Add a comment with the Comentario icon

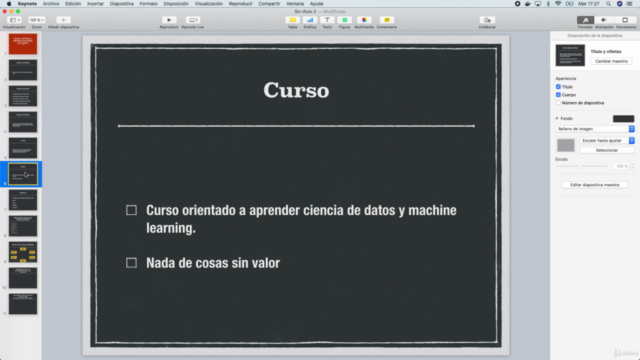click(387, 20)
